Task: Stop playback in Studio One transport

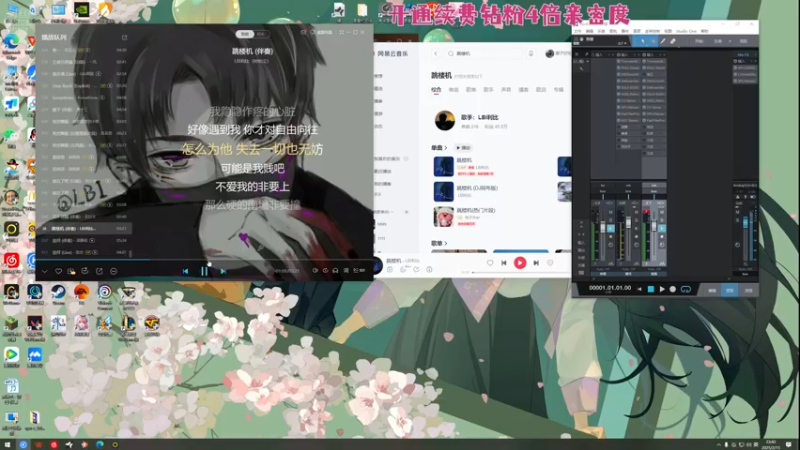Action: [651, 289]
